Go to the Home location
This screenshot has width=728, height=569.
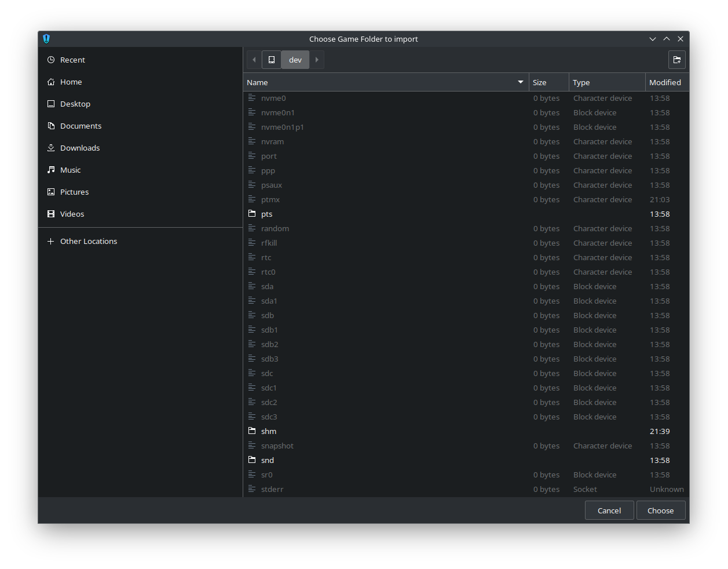click(71, 82)
